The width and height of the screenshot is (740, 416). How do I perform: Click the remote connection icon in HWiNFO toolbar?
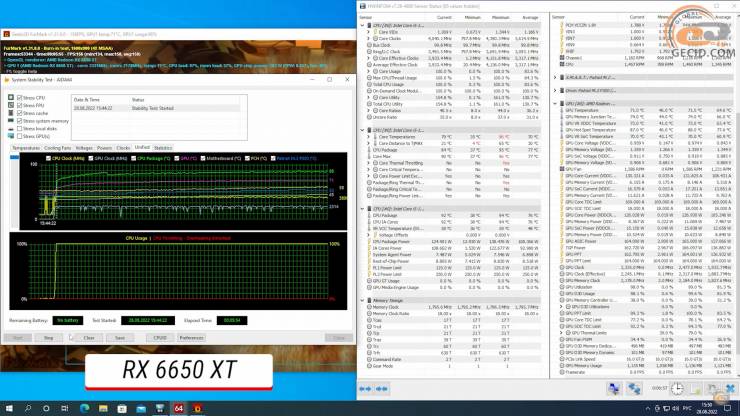634,389
